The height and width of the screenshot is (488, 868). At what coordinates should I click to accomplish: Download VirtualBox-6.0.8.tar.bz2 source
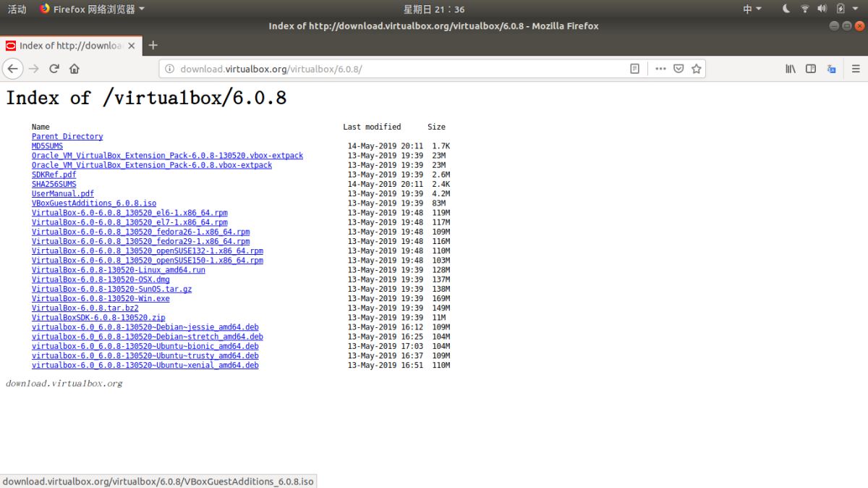click(85, 308)
